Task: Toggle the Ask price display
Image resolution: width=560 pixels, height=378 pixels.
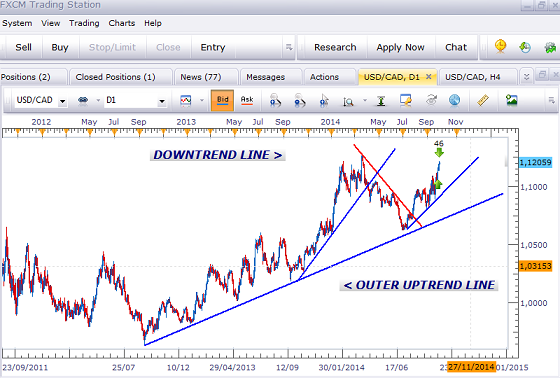Action: tap(247, 100)
